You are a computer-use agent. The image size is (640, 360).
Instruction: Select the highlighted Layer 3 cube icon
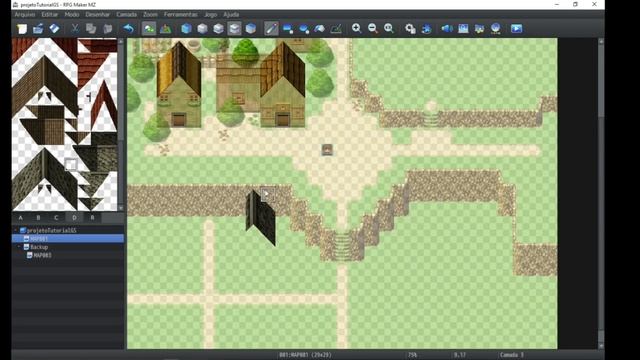[234, 29]
